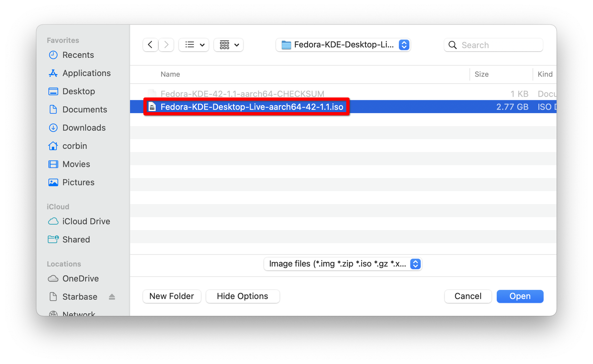Image resolution: width=593 pixels, height=364 pixels.
Task: Open the Fedora-KDE-Desktop folder path popup
Action: tap(343, 45)
